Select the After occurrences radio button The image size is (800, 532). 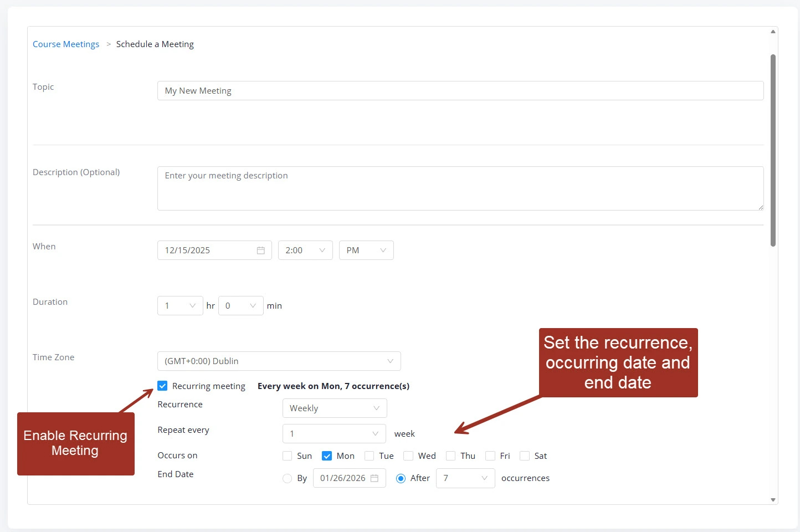click(x=401, y=478)
